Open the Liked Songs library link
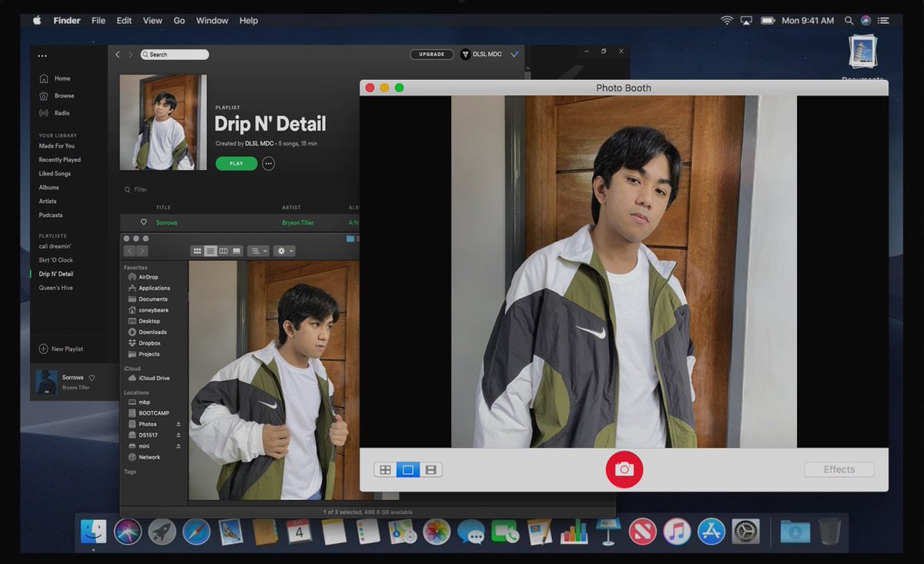Viewport: 924px width, 564px height. pos(55,174)
